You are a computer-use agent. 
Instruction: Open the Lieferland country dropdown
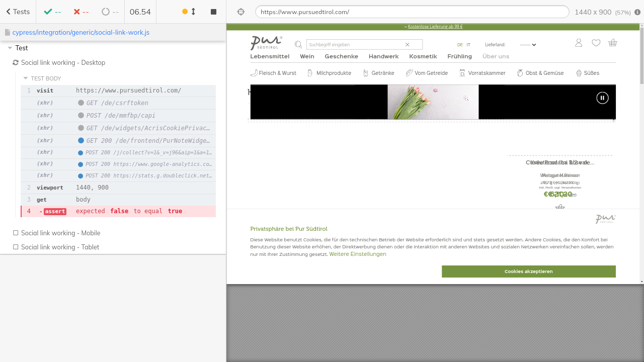pos(528,45)
